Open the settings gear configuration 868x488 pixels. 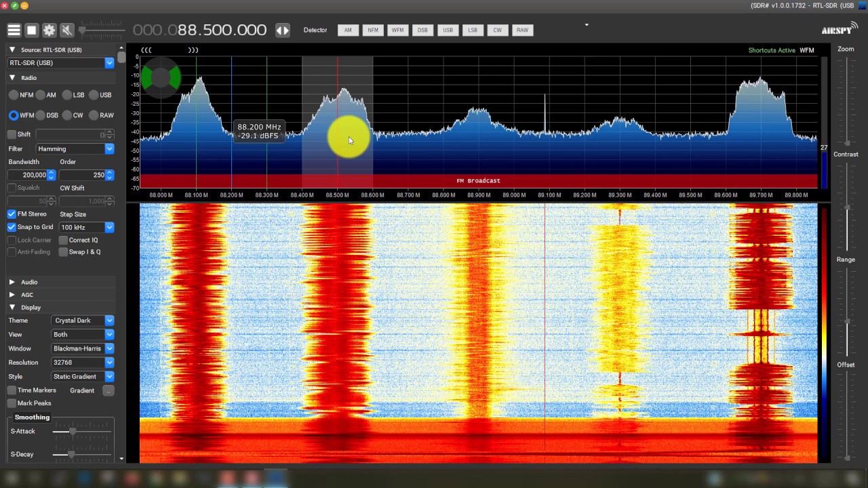tap(49, 30)
